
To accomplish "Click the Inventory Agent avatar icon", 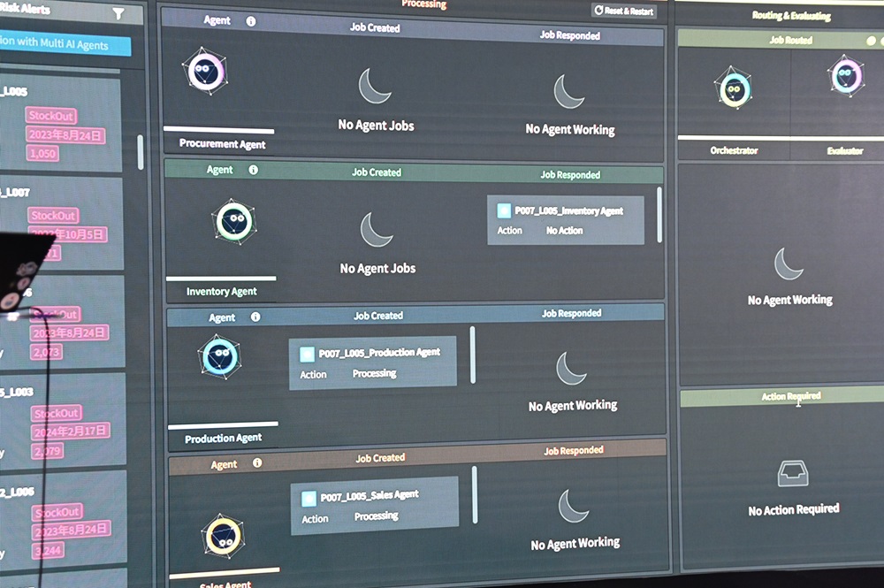I will [x=234, y=221].
